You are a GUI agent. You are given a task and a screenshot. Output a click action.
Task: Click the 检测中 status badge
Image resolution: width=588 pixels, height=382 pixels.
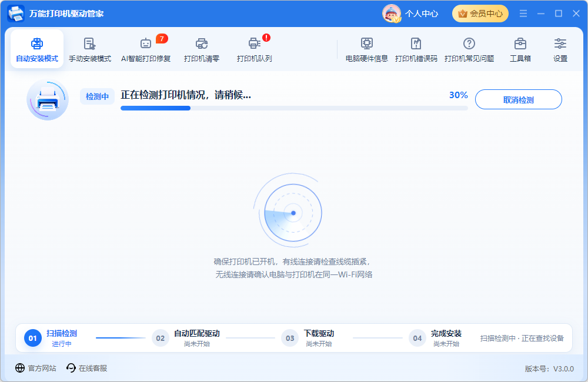(x=97, y=96)
